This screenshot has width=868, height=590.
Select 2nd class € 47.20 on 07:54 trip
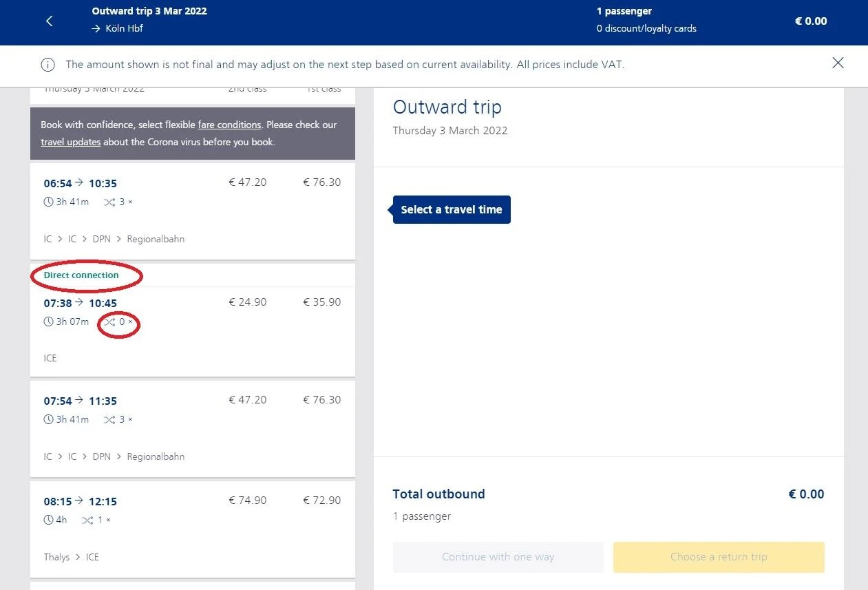(248, 400)
